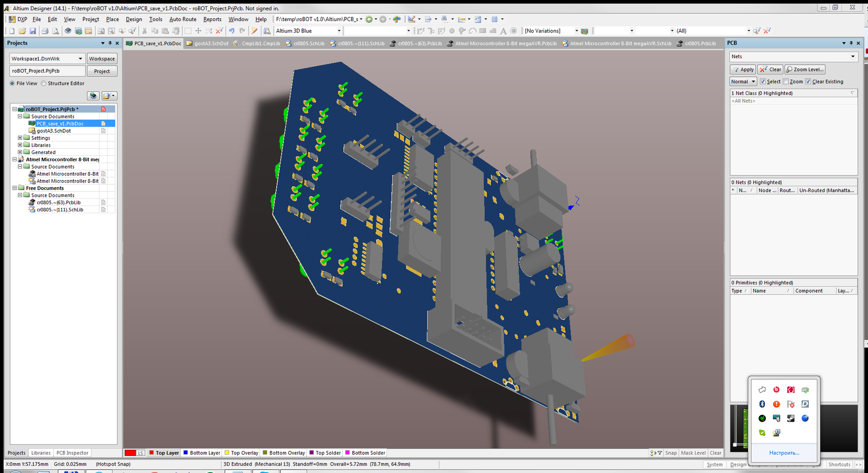Expand the Libraries folder in project tree
868x473 pixels.
(x=20, y=145)
